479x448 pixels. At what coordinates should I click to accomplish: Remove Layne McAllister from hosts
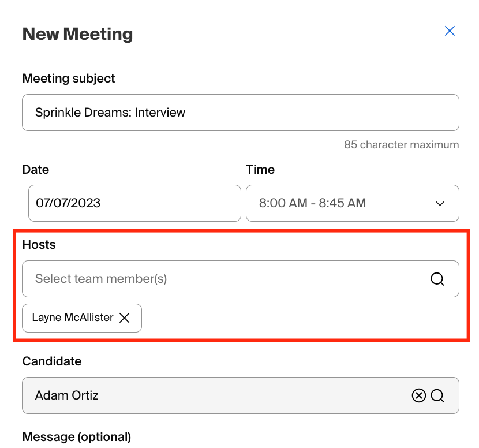124,318
